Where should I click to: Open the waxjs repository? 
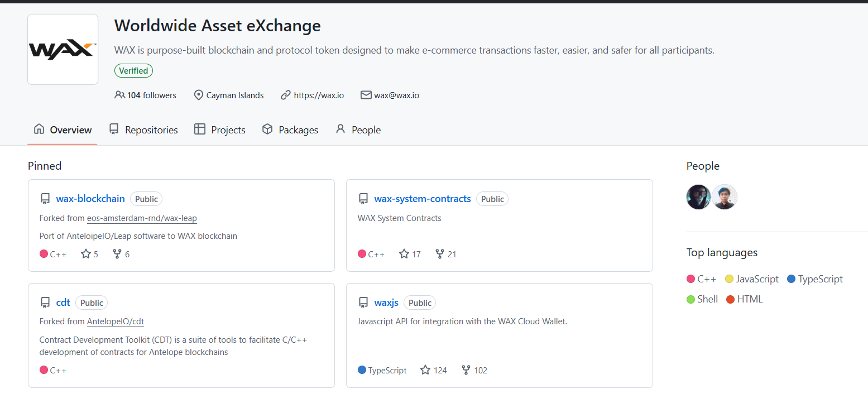(x=386, y=303)
